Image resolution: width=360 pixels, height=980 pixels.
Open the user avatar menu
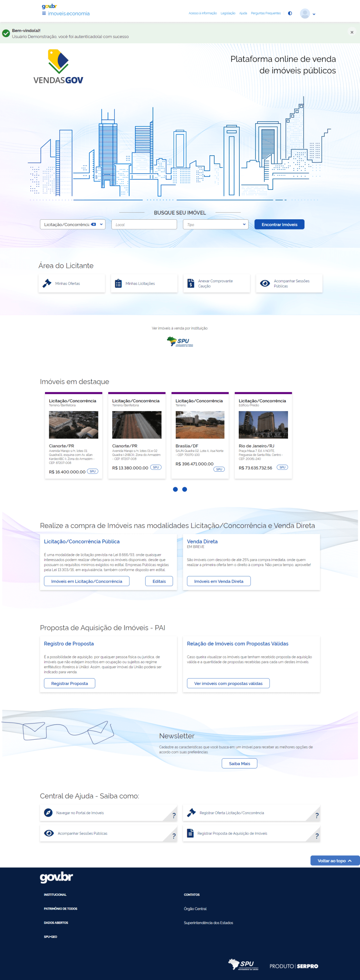(305, 14)
